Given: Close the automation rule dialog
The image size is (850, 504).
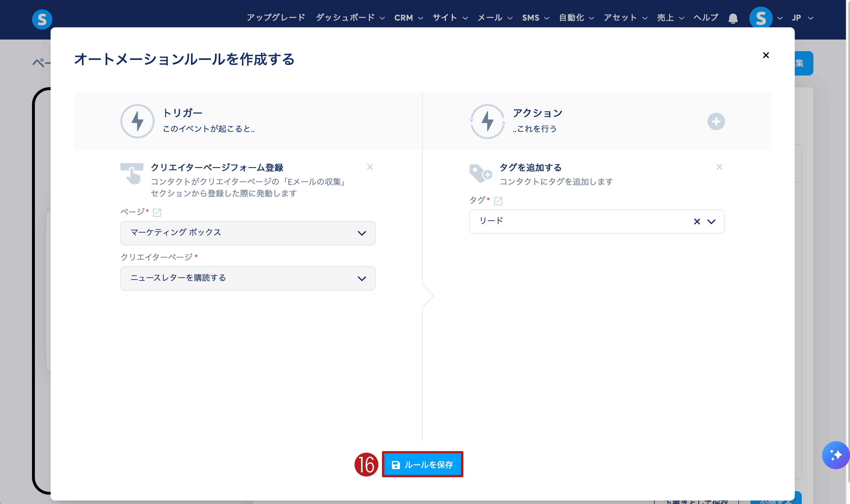Looking at the screenshot, I should point(765,55).
